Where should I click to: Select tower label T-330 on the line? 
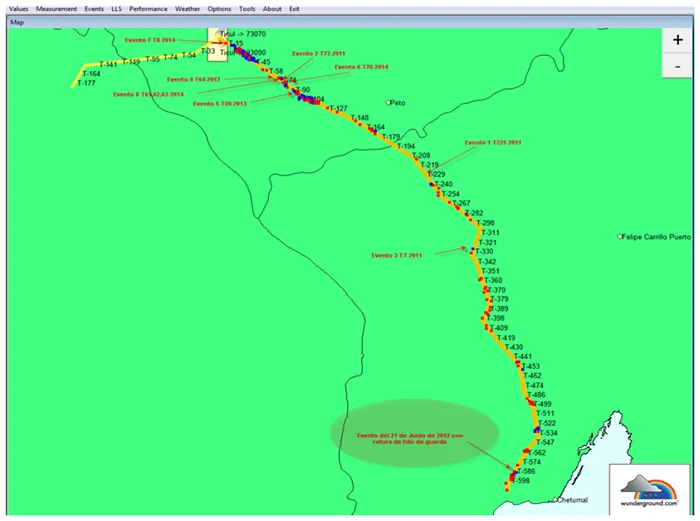click(483, 252)
